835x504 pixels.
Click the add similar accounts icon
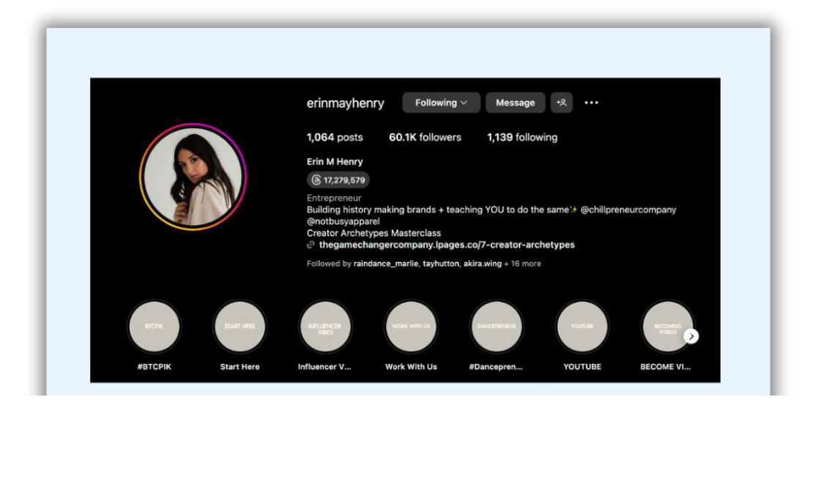(562, 103)
